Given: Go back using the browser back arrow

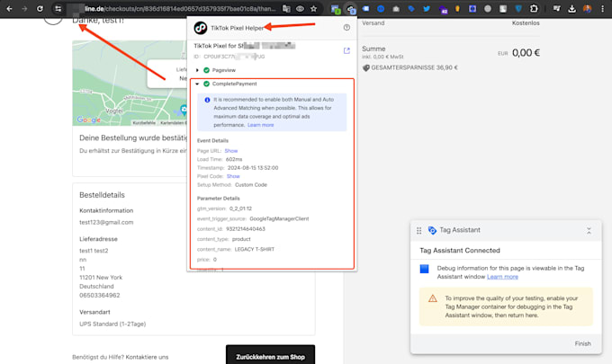Looking at the screenshot, I should [9, 9].
